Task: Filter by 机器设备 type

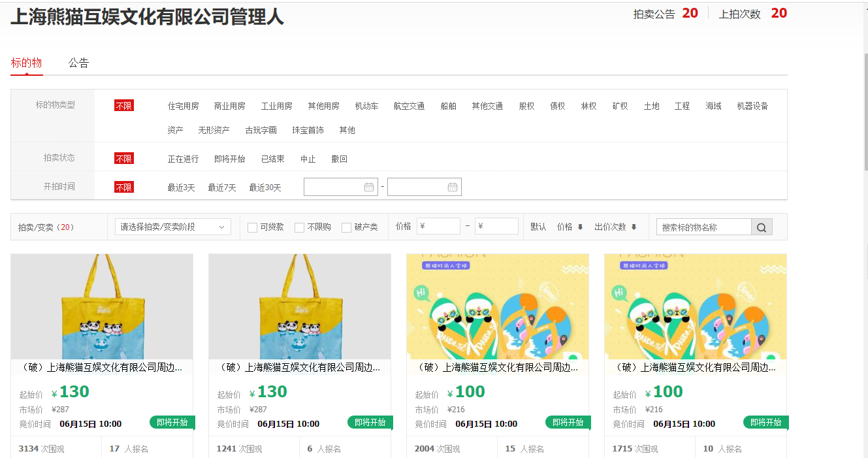Action: [753, 106]
